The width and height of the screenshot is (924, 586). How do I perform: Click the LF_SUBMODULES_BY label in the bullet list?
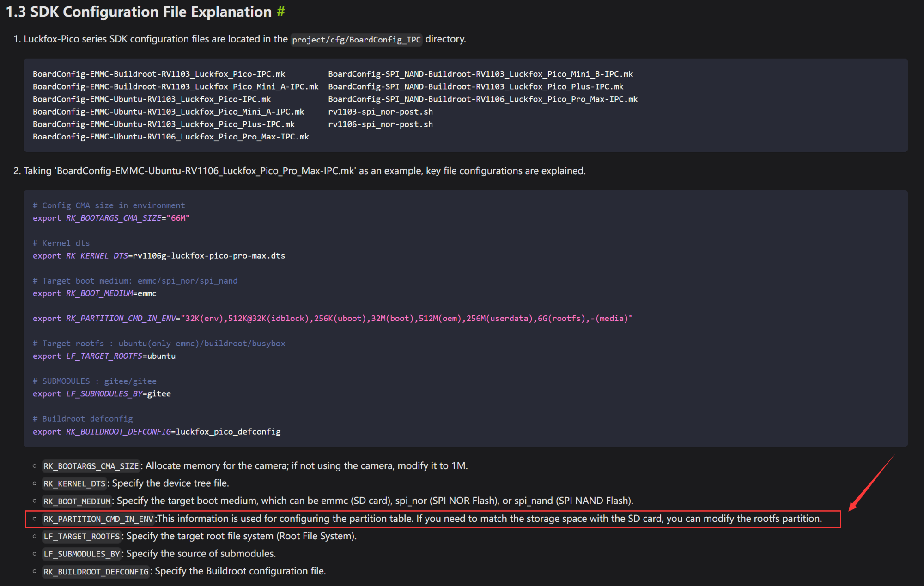click(82, 554)
